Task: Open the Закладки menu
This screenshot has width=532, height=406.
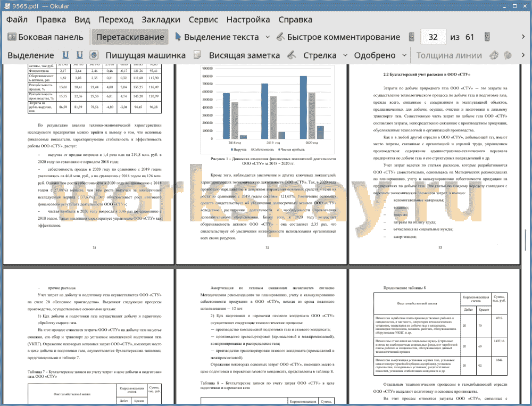Action: click(x=161, y=19)
